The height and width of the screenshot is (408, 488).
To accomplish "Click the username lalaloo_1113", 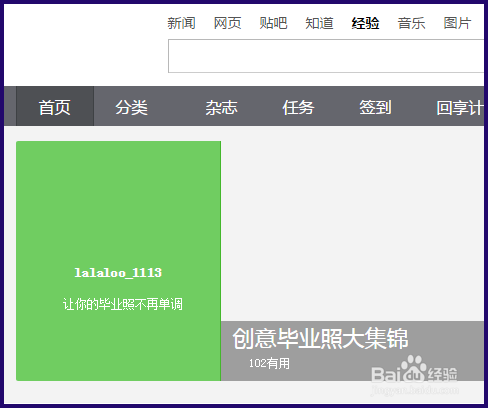I will pyautogui.click(x=118, y=273).
